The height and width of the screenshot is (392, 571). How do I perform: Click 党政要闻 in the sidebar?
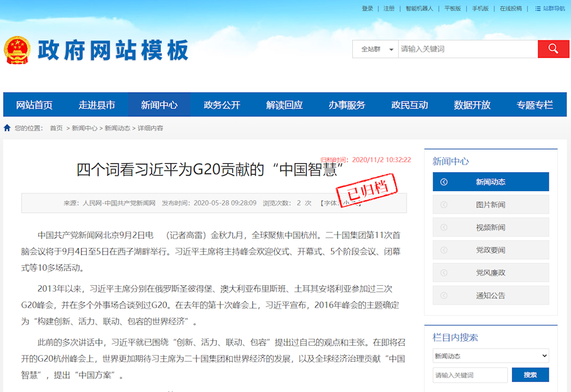point(490,250)
